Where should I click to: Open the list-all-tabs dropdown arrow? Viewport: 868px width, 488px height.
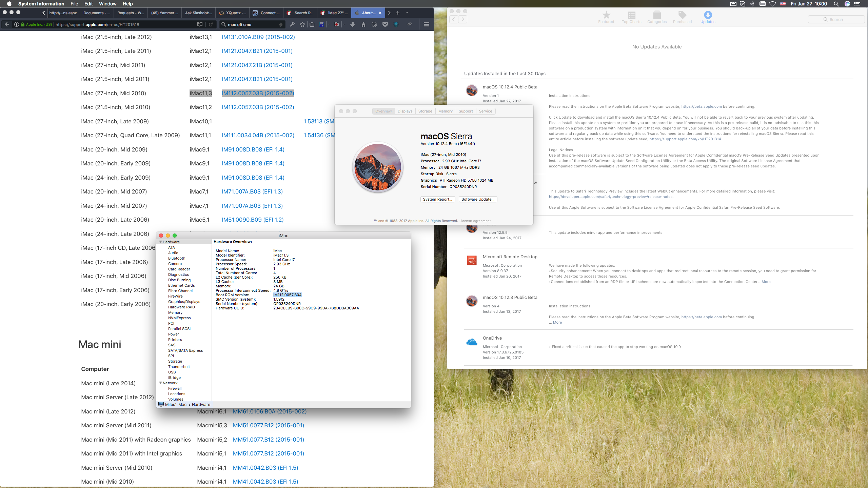coord(407,13)
